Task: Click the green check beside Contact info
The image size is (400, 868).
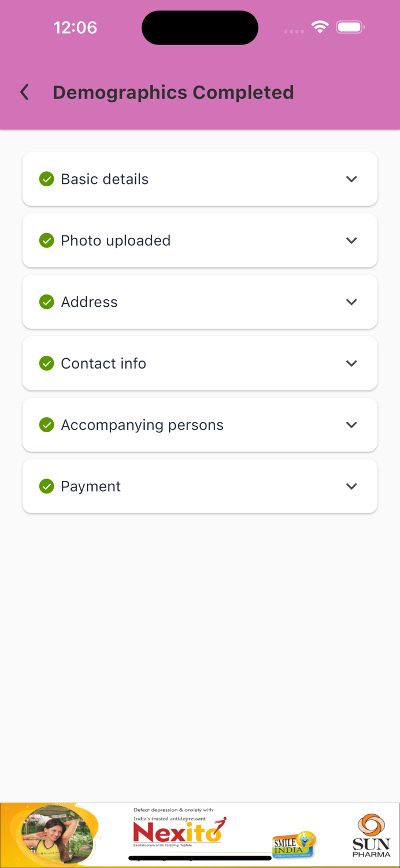Action: pyautogui.click(x=46, y=363)
